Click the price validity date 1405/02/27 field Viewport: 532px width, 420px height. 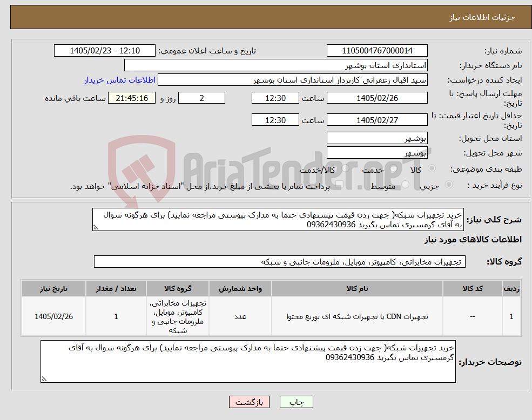(377, 120)
